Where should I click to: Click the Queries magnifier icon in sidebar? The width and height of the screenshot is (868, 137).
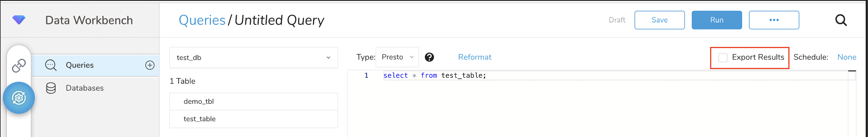coord(51,65)
